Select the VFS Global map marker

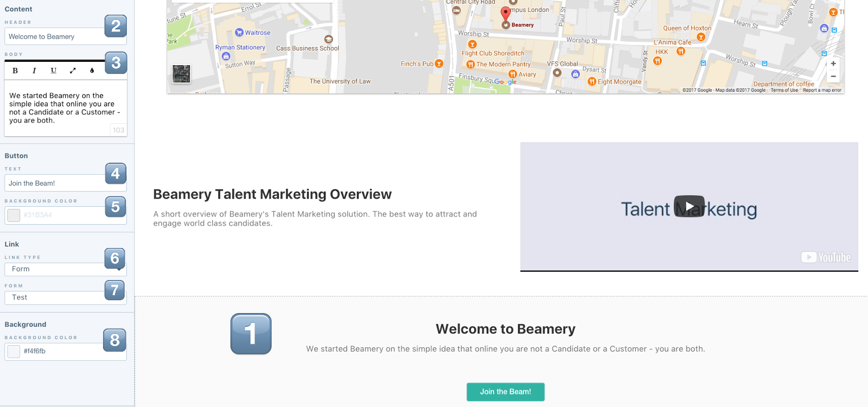(557, 72)
